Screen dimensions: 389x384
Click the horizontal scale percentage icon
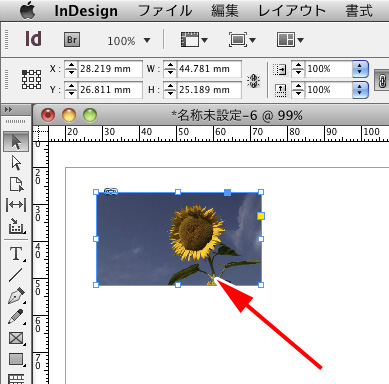click(280, 70)
